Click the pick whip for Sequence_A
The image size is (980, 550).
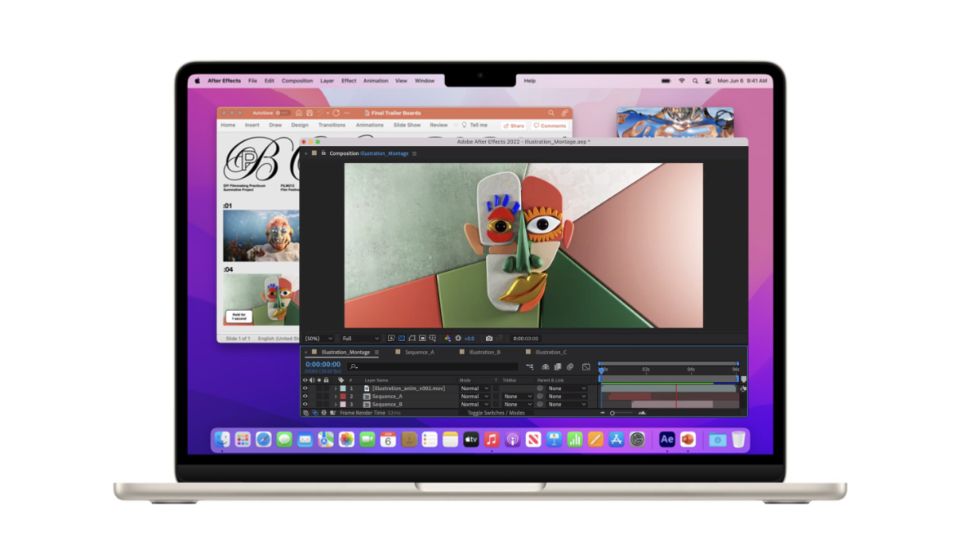pyautogui.click(x=540, y=397)
